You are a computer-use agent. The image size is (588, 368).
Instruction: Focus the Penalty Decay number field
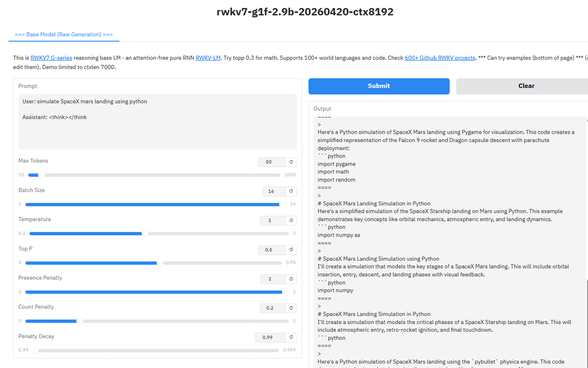pos(271,337)
